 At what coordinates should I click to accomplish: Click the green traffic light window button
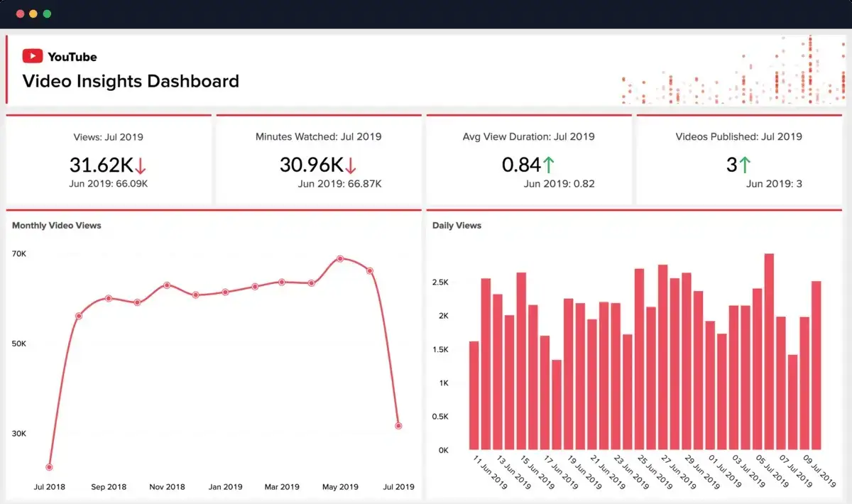tap(47, 13)
